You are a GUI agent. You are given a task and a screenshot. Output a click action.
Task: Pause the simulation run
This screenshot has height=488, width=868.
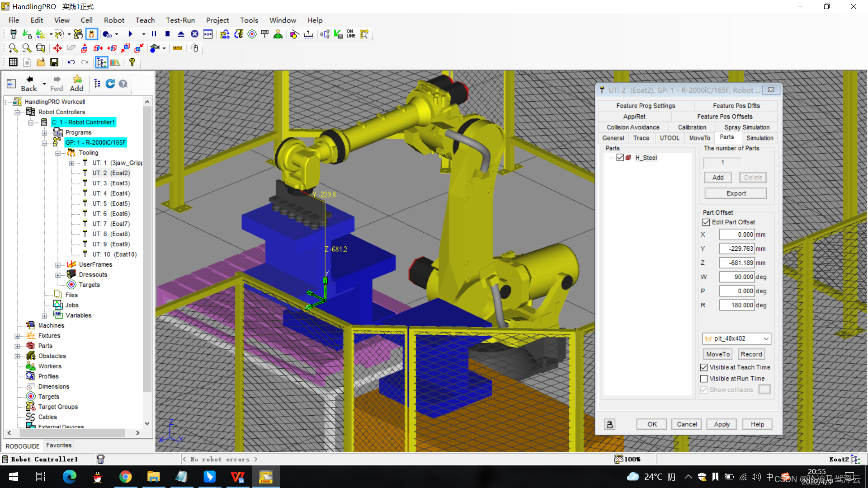click(x=154, y=34)
